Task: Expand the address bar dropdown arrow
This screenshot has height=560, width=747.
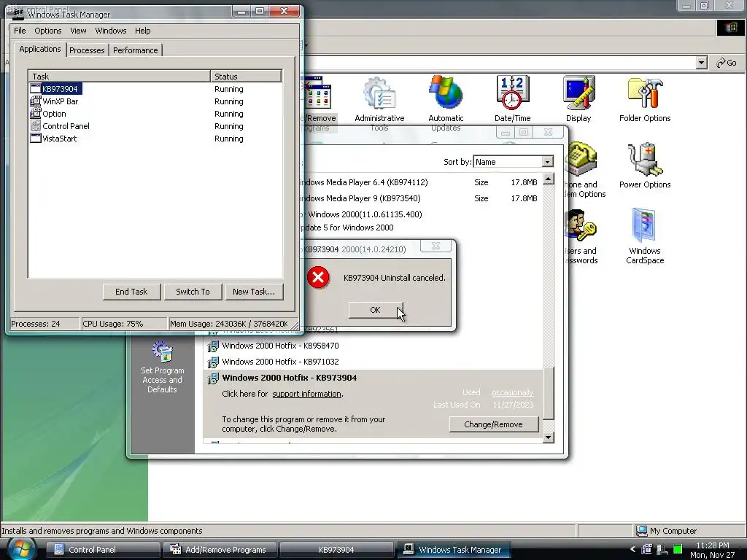Action: [x=701, y=63]
